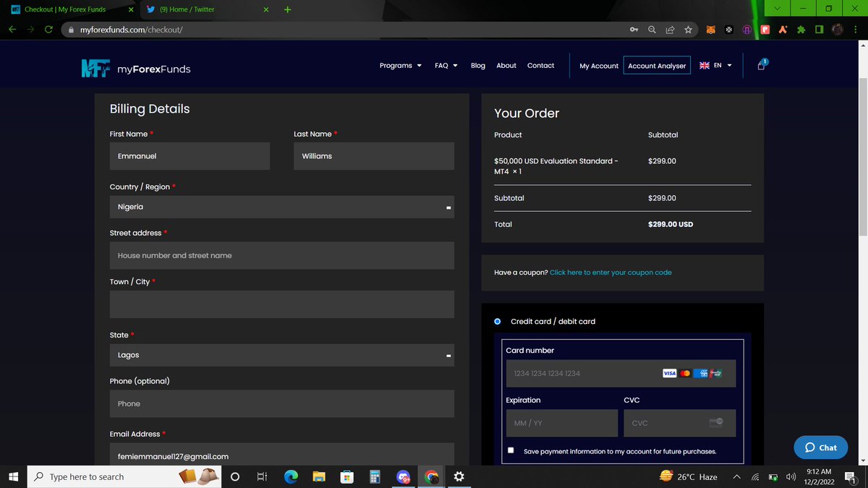The width and height of the screenshot is (868, 488).
Task: Click the black snowflake extension icon
Action: tap(729, 30)
